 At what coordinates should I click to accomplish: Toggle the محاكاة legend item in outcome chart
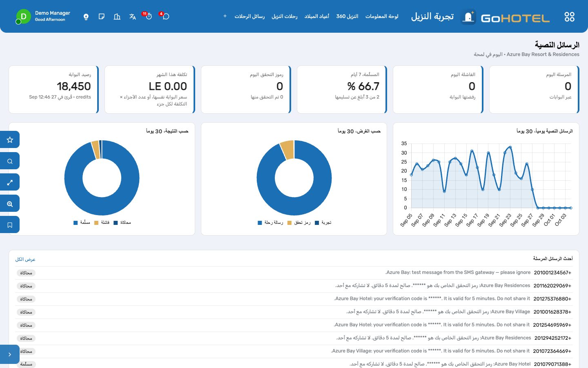coord(122,222)
